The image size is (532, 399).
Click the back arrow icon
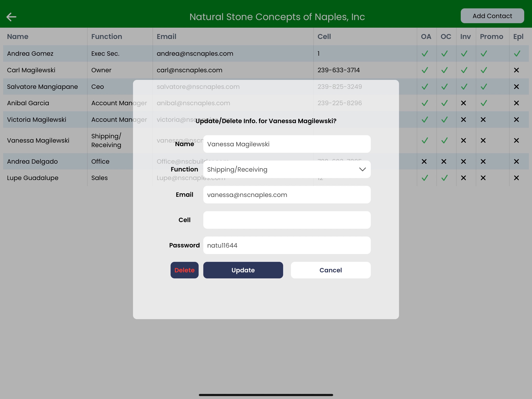pos(11,17)
